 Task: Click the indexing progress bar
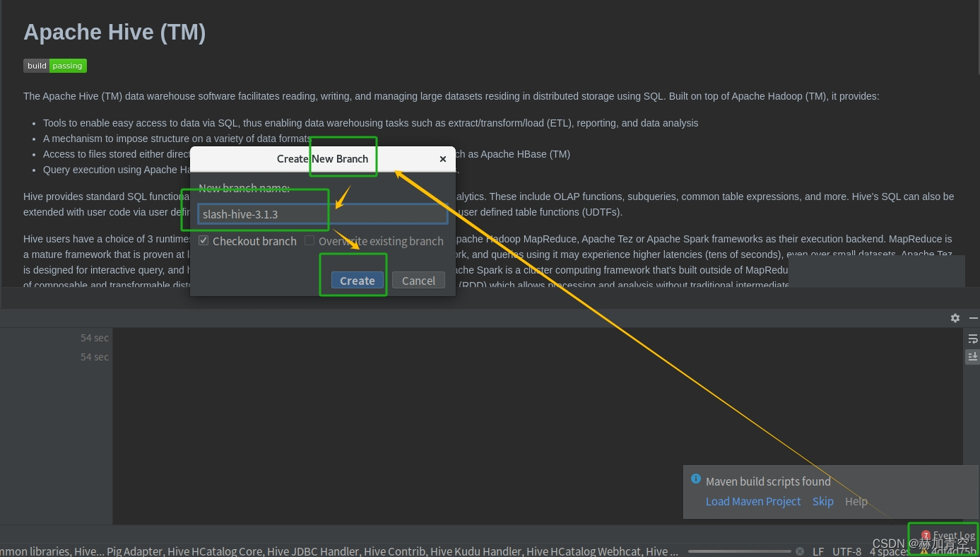pos(739,551)
